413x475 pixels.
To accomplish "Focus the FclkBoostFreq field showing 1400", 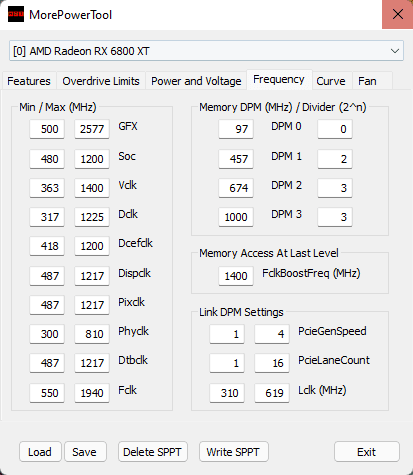I will click(236, 276).
